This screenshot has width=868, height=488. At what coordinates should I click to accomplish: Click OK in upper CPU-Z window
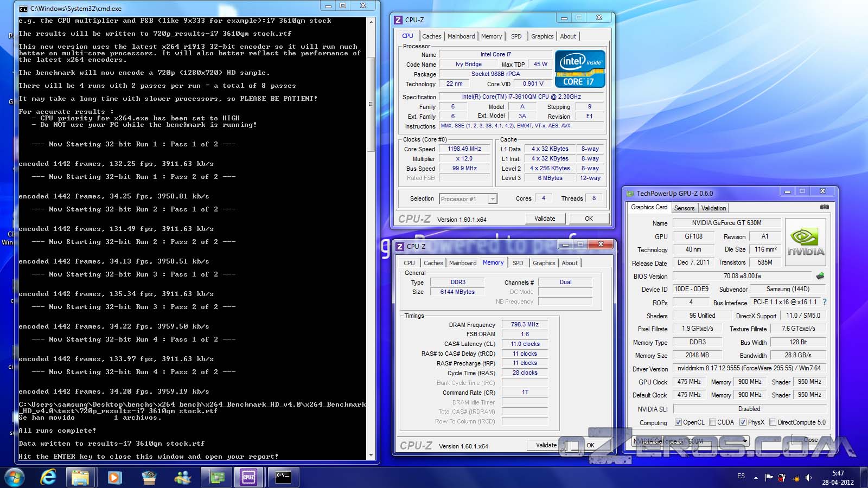coord(589,219)
